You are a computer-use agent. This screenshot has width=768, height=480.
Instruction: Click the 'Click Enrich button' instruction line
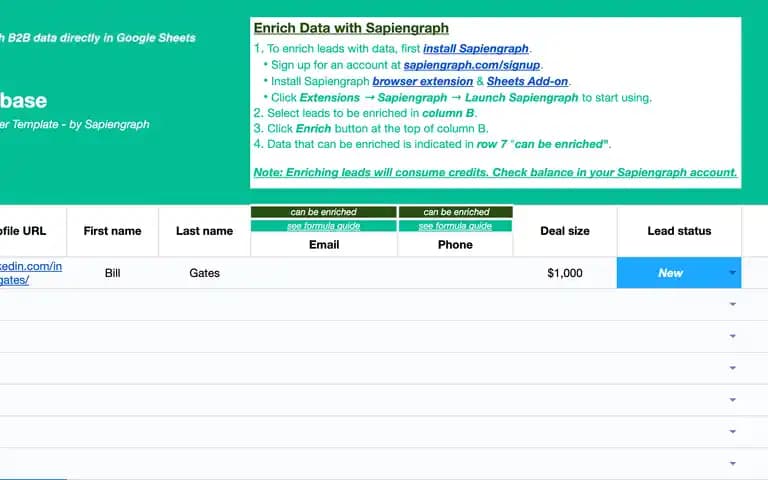371,128
